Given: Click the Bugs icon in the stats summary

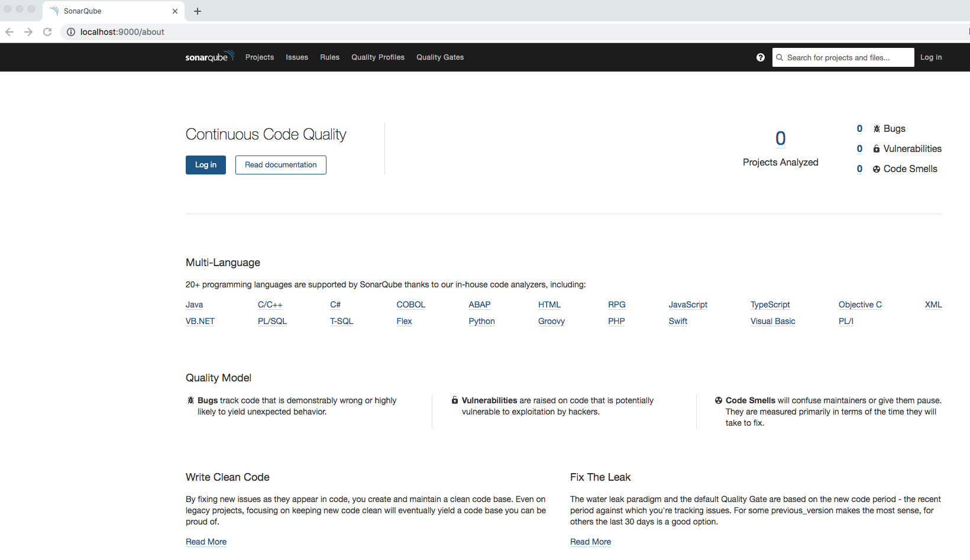Looking at the screenshot, I should (x=877, y=129).
